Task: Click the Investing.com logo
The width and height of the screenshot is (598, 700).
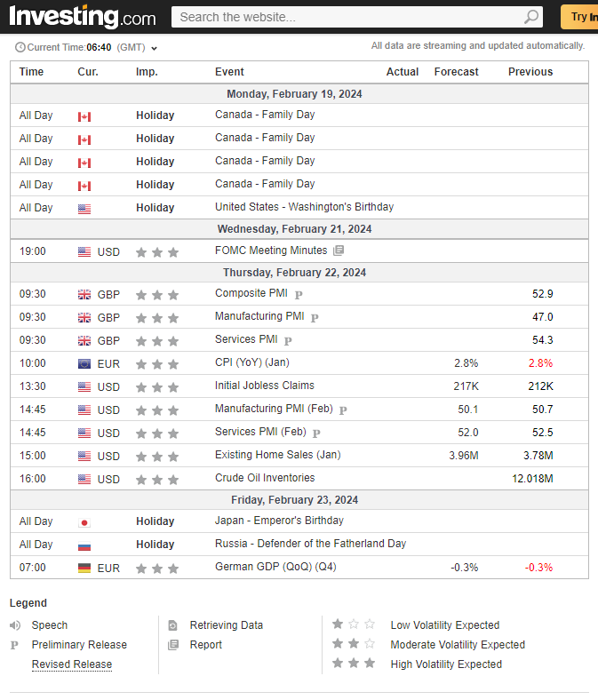Action: pyautogui.click(x=82, y=17)
